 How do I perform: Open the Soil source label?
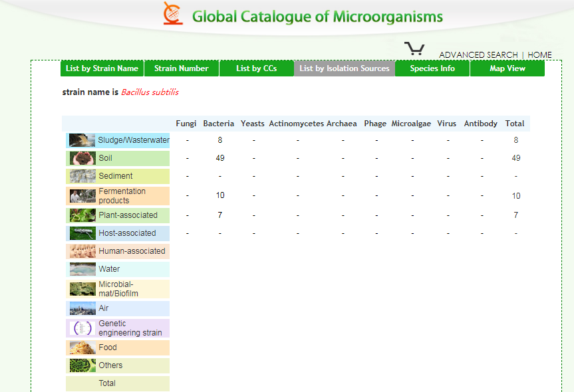pos(106,158)
